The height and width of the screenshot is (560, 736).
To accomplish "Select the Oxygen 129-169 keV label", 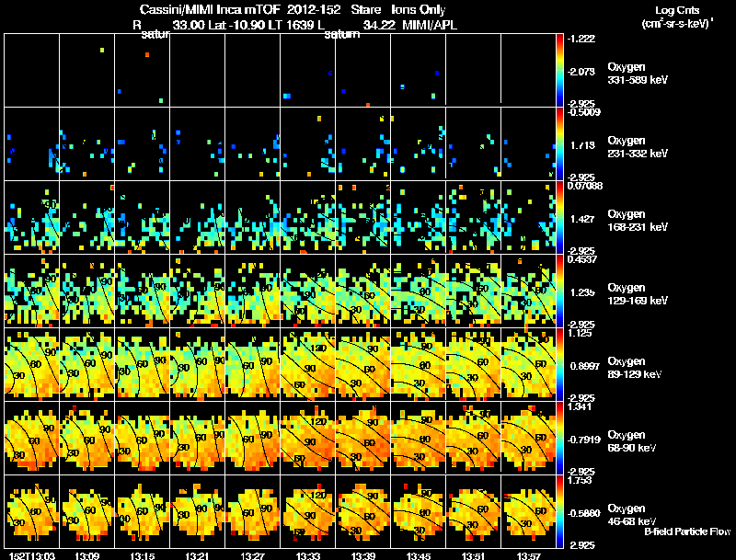I will point(638,294).
